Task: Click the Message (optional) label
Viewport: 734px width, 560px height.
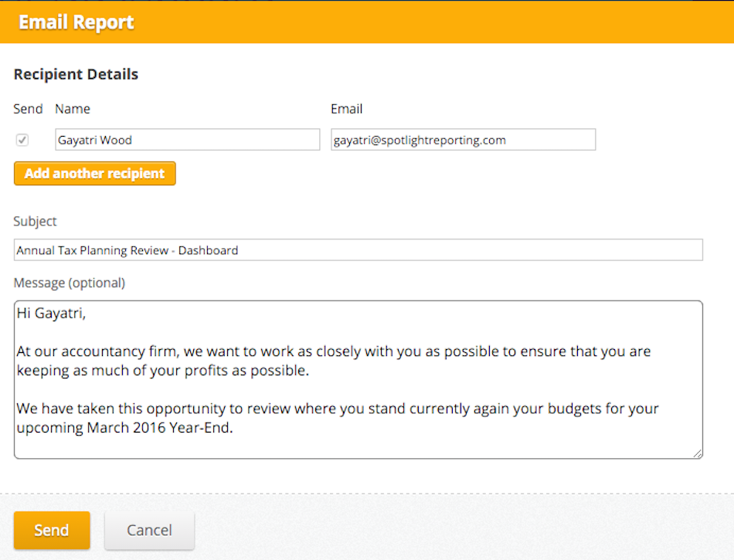Action: tap(70, 283)
